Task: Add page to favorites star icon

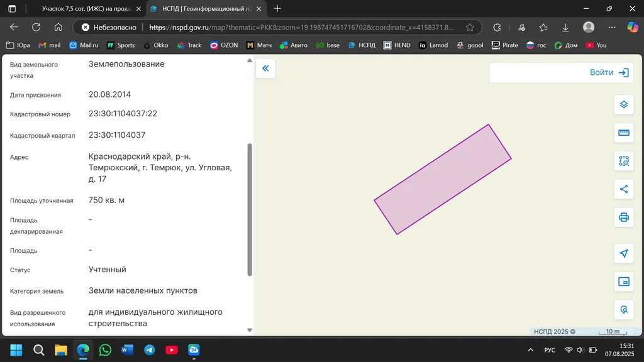Action: coord(470,28)
